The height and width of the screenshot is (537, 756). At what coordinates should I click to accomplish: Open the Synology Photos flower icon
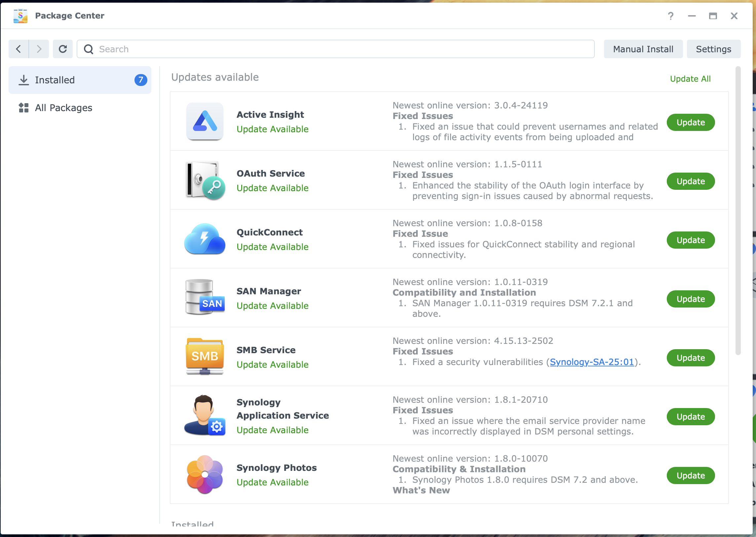(x=205, y=474)
